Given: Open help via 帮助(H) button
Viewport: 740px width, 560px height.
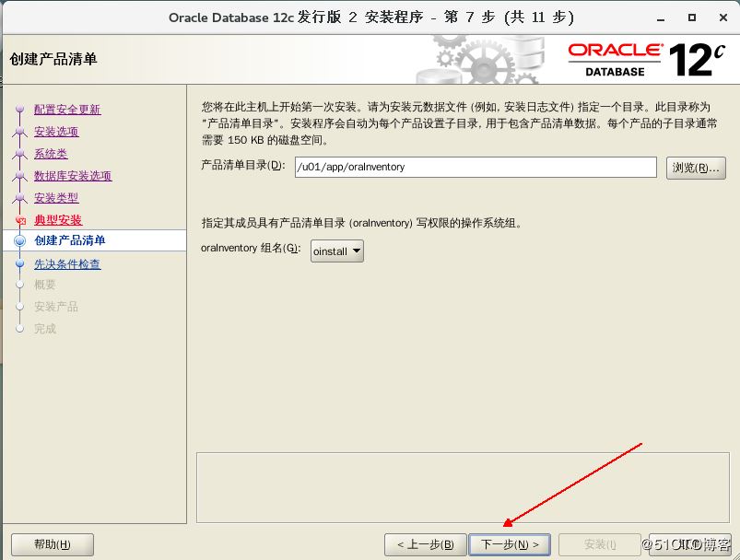Looking at the screenshot, I should (x=53, y=545).
